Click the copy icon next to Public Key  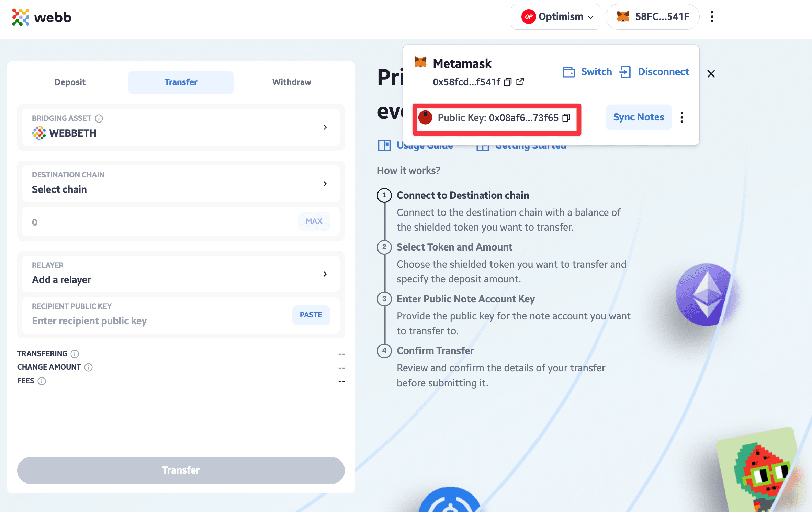[567, 117]
